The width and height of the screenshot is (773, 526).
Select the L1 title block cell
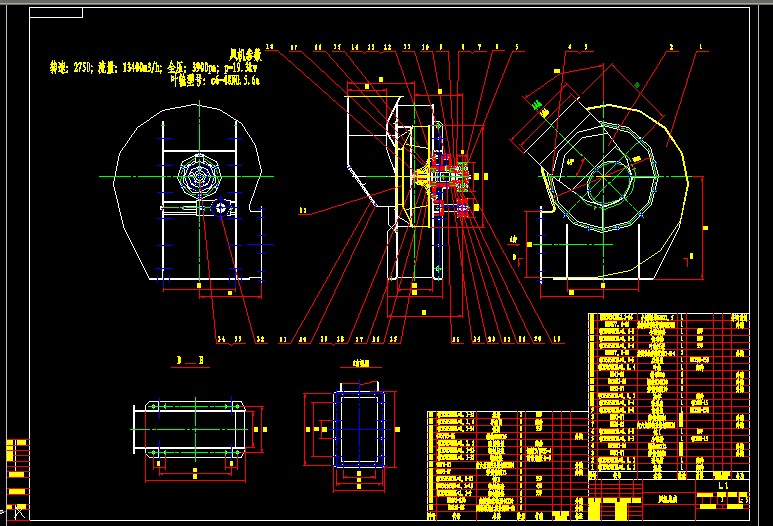click(723, 486)
